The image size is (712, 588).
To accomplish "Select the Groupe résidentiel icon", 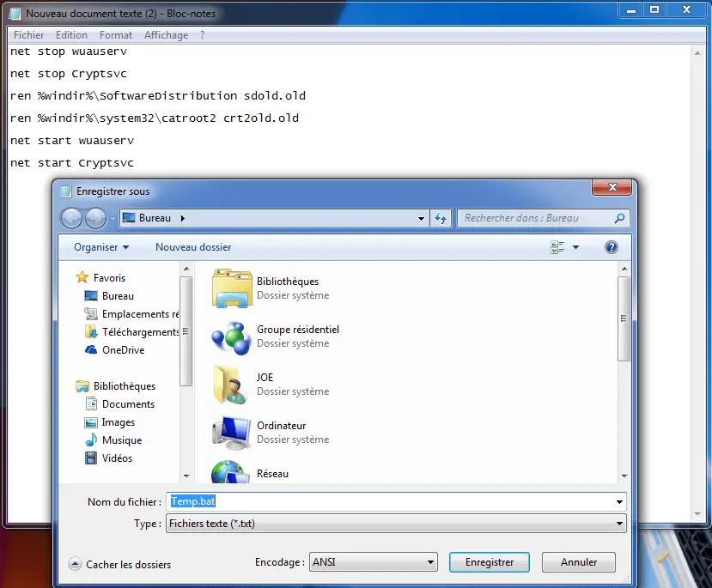I will pyautogui.click(x=232, y=336).
